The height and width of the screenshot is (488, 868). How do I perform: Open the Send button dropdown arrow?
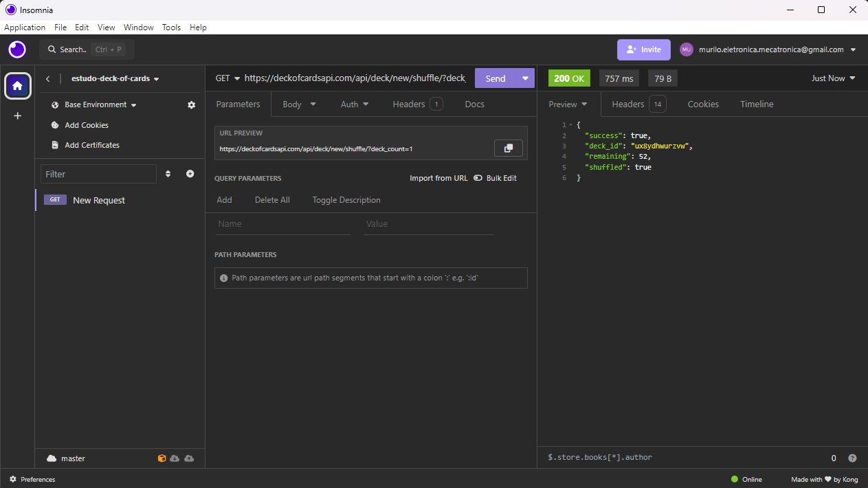click(x=526, y=78)
